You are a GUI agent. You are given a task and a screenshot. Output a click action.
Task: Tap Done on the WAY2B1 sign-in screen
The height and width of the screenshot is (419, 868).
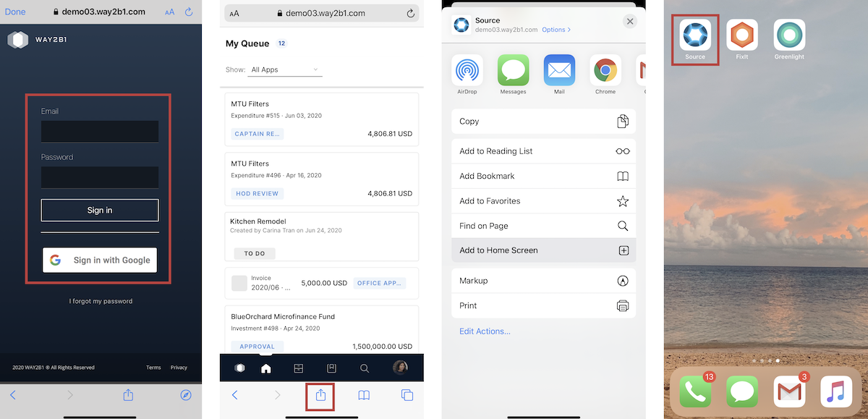[x=15, y=12]
